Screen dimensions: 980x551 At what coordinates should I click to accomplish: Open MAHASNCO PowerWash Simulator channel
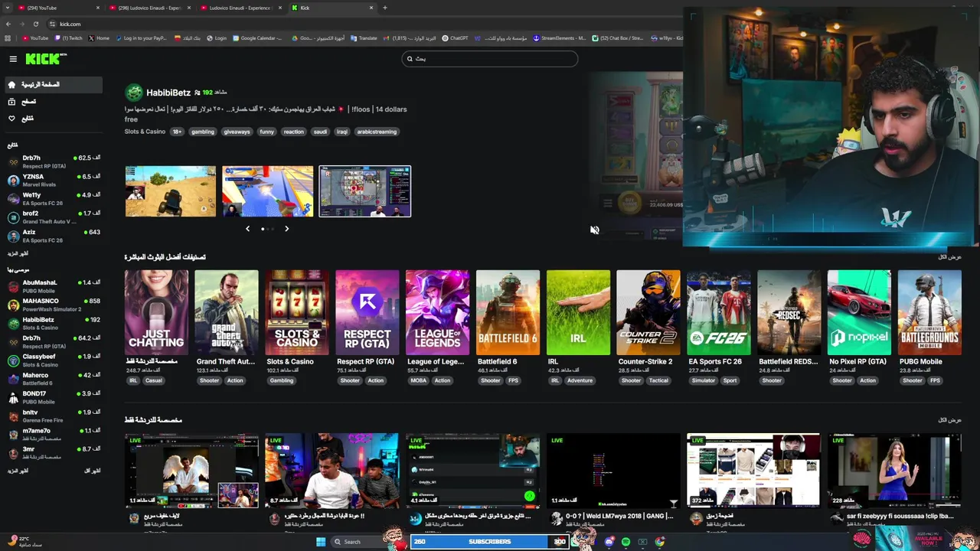[54, 305]
